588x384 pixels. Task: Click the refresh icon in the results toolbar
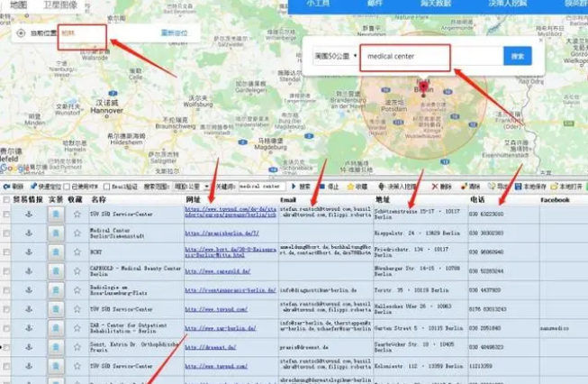(x=6, y=187)
